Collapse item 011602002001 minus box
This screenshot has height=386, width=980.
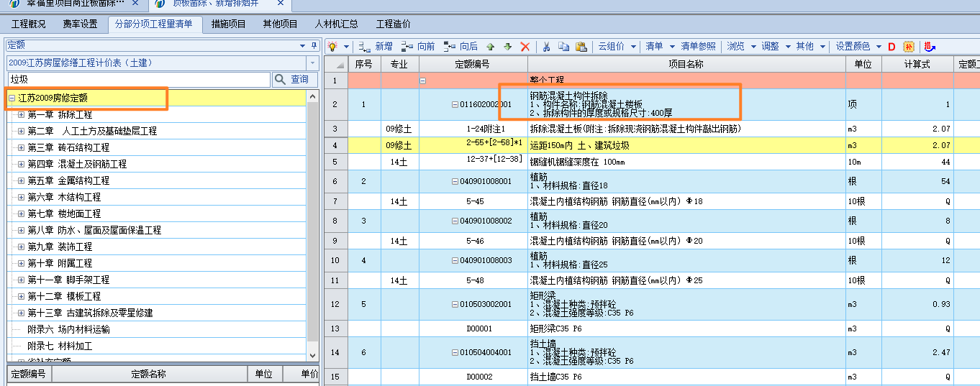point(455,104)
